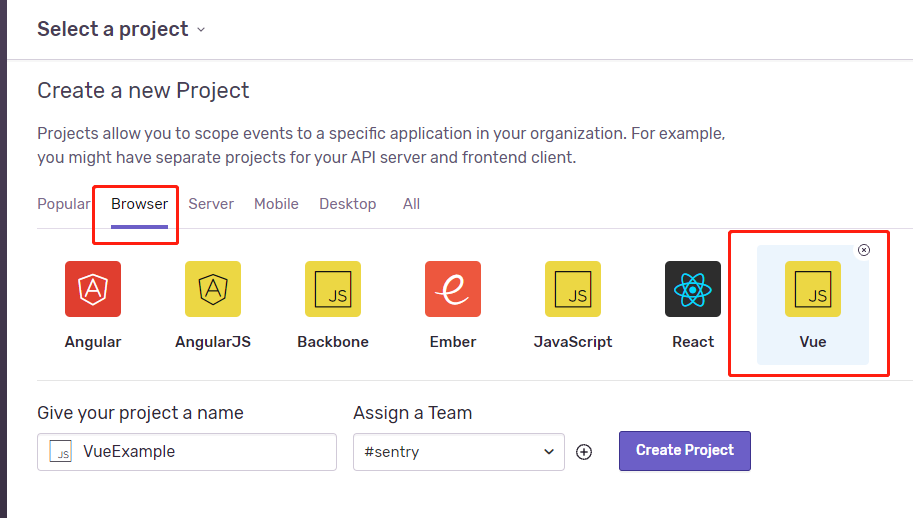This screenshot has width=913, height=518.
Task: Click the Assign a Team label
Action: tap(412, 413)
